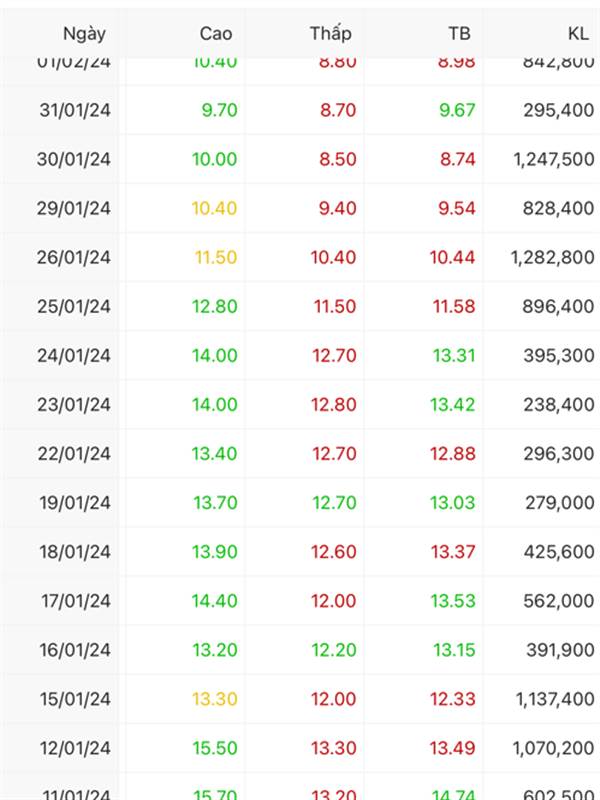Tap volume 896,400 on 25/01/24
600x800 pixels.
(558, 307)
